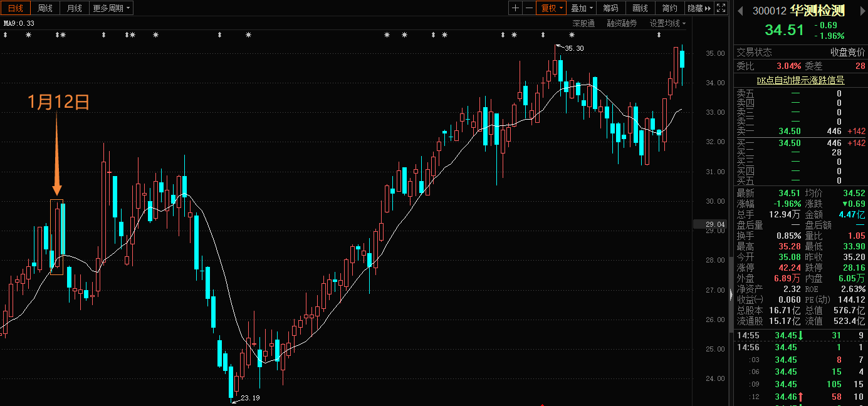This screenshot has width=868, height=406.
Task: Collapse right panel via side handle
Action: pyautogui.click(x=730, y=294)
